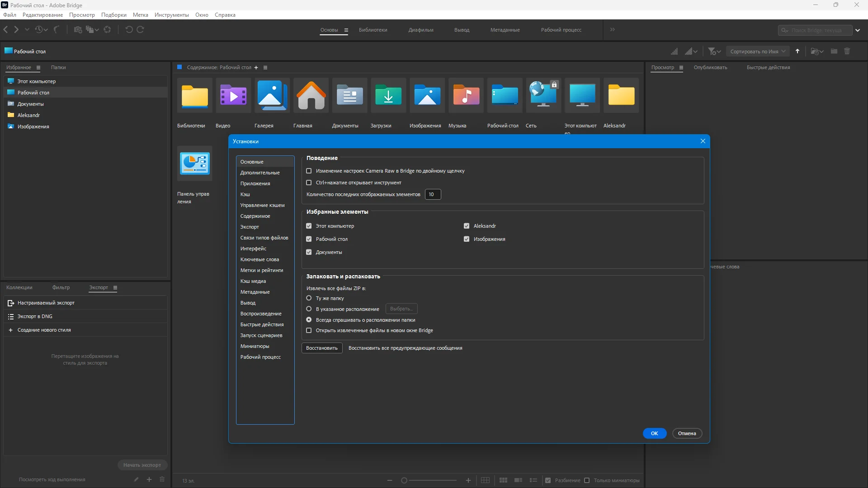This screenshot has width=868, height=488.
Task: Click the ascending sort order arrow
Action: coord(797,52)
